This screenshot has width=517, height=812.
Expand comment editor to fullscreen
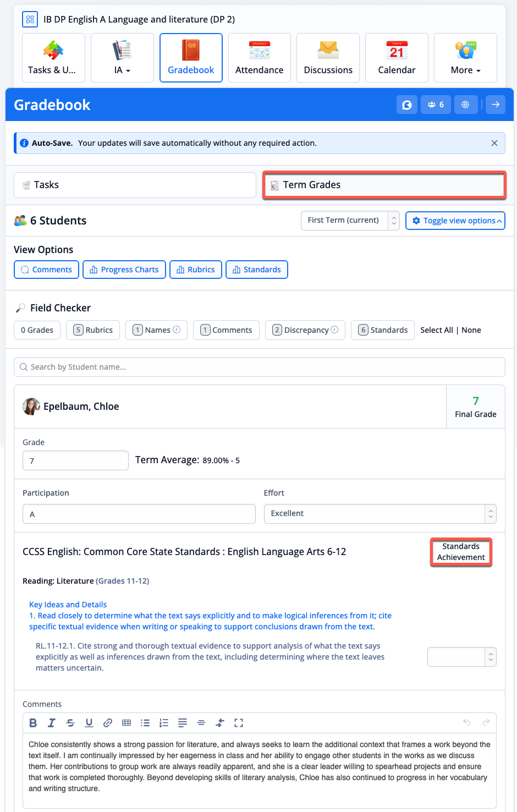point(239,723)
